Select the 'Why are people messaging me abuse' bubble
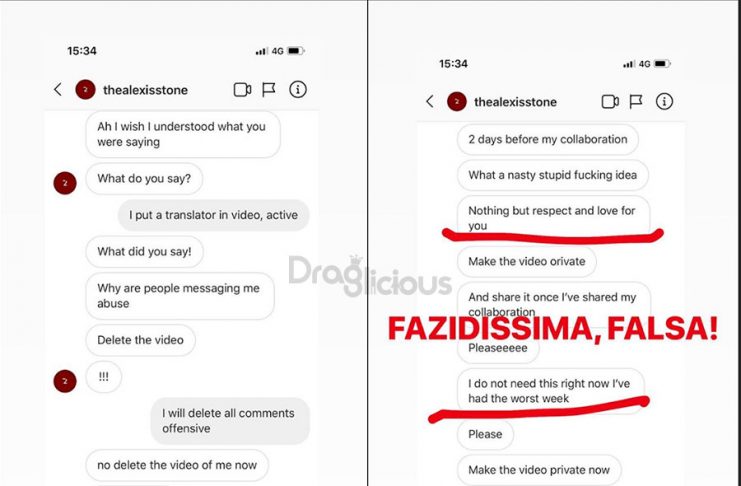This screenshot has height=486, width=741. 180,296
